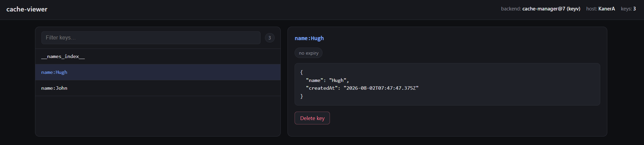Screen dimensions: 644x145
Task: Click the name:Hugh detail heading
Action: coord(309,38)
